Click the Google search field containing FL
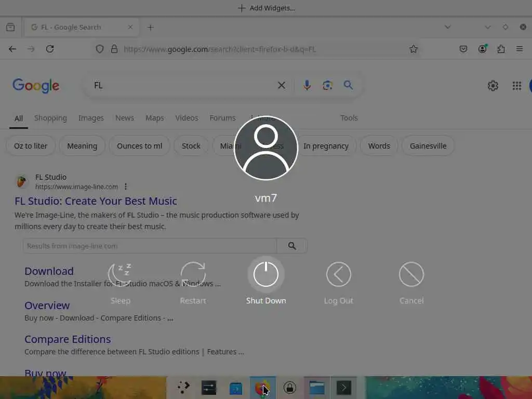This screenshot has height=399, width=532. (x=183, y=85)
